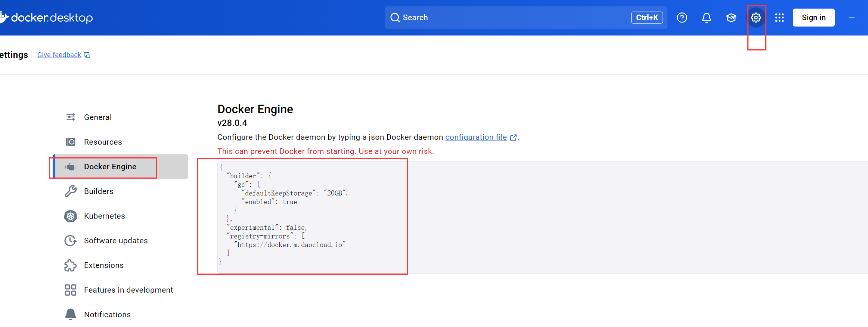Open the Extensions settings tab
Image resolution: width=868 pixels, height=327 pixels.
click(x=121, y=265)
